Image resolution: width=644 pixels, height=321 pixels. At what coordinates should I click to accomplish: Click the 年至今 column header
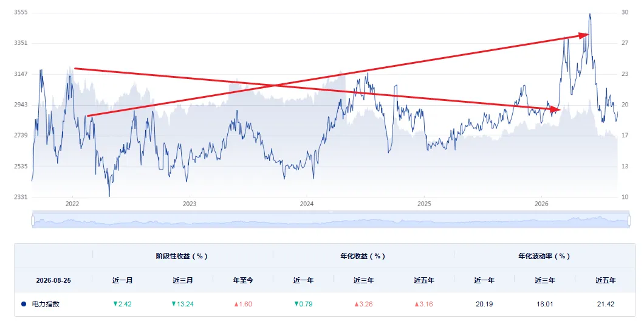coord(243,280)
